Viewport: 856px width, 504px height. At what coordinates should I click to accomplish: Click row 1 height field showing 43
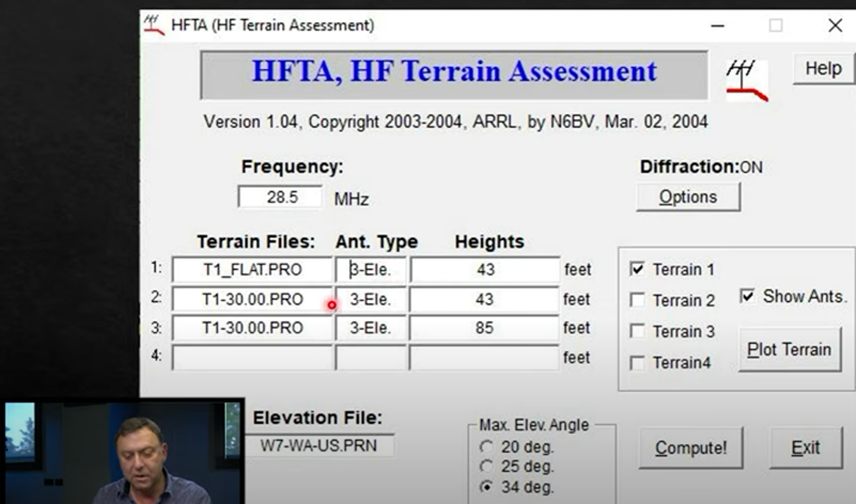point(485,270)
